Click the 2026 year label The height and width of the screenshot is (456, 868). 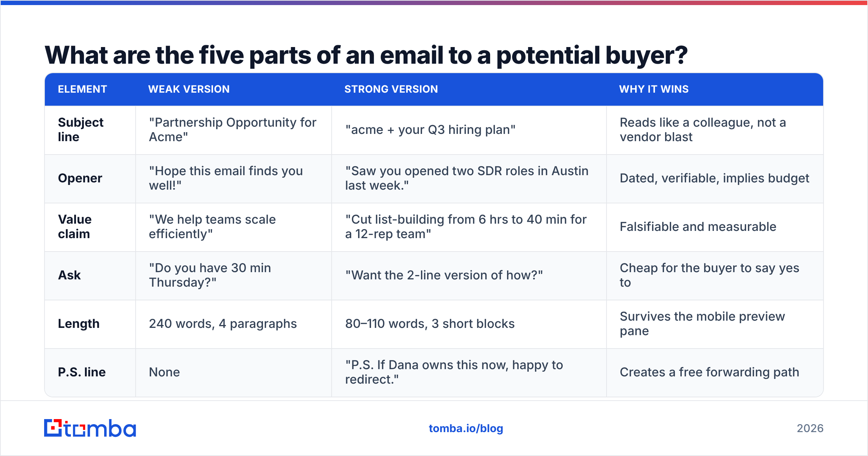pos(810,428)
